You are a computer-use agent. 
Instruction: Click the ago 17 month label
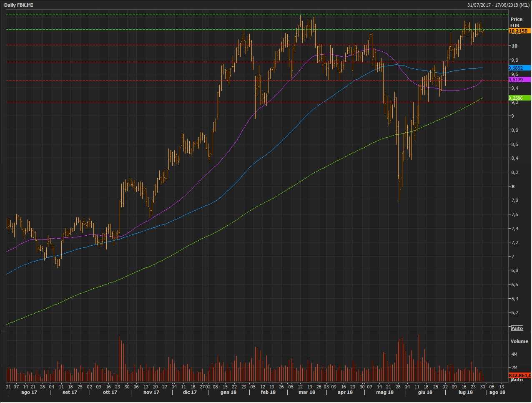point(29,392)
